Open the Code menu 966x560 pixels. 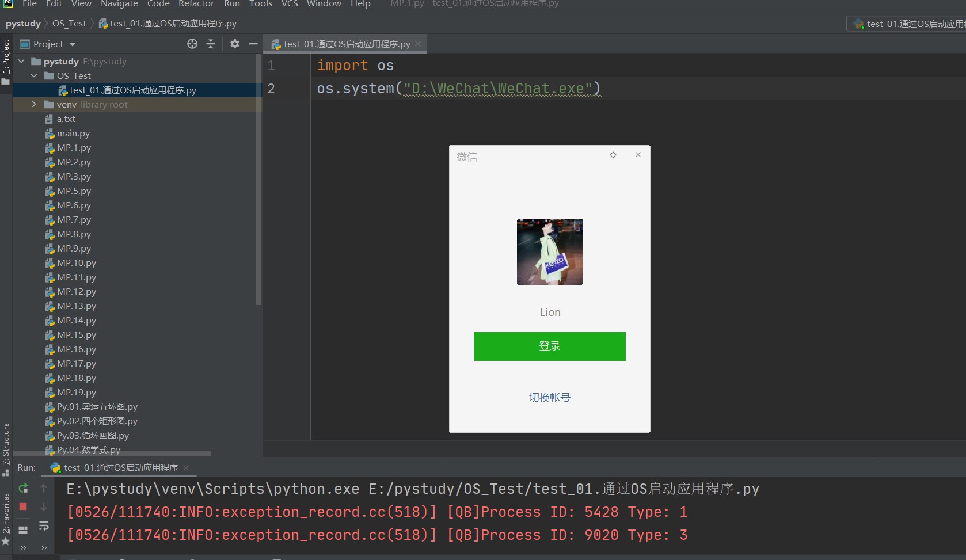pos(158,4)
